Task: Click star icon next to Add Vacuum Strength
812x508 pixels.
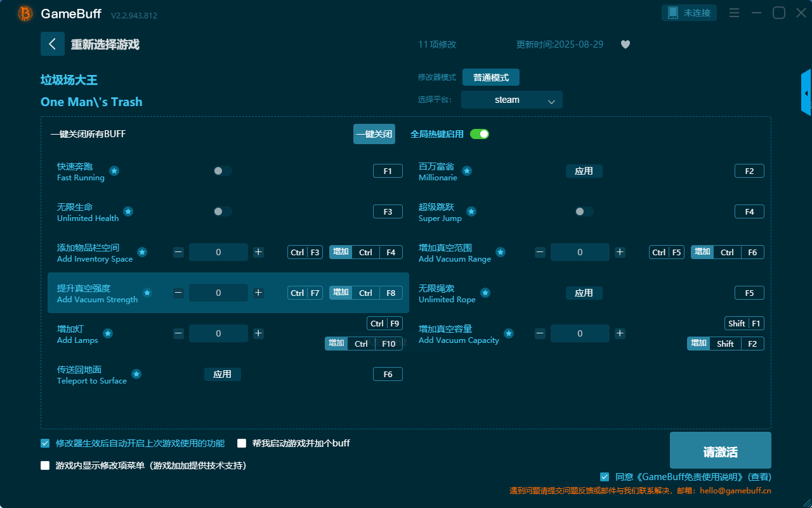Action: (147, 293)
